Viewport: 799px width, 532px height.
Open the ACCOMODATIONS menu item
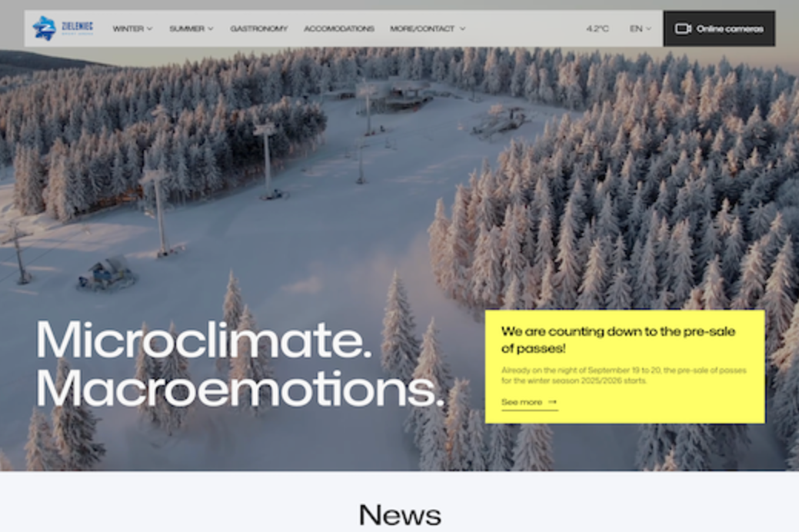(339, 28)
